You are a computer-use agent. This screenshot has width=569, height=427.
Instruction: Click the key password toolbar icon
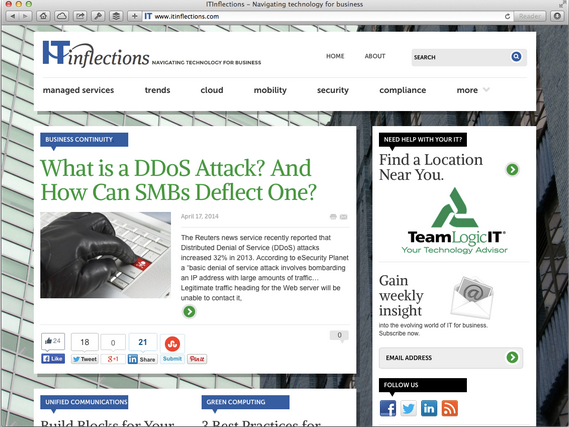98,16
